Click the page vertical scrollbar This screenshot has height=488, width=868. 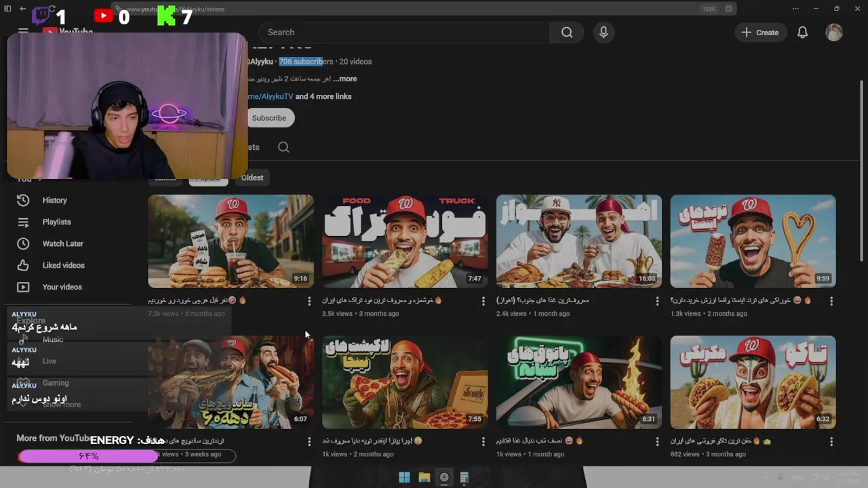(862, 169)
